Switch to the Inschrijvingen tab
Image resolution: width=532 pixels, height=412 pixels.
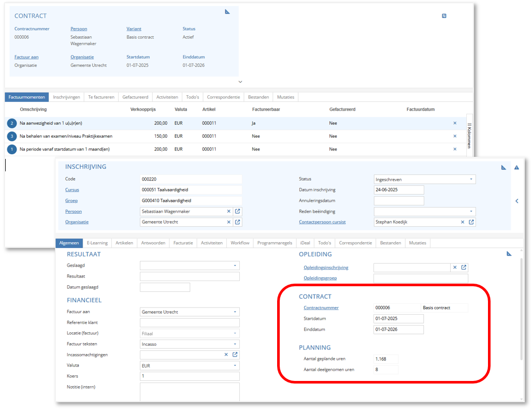click(x=66, y=97)
